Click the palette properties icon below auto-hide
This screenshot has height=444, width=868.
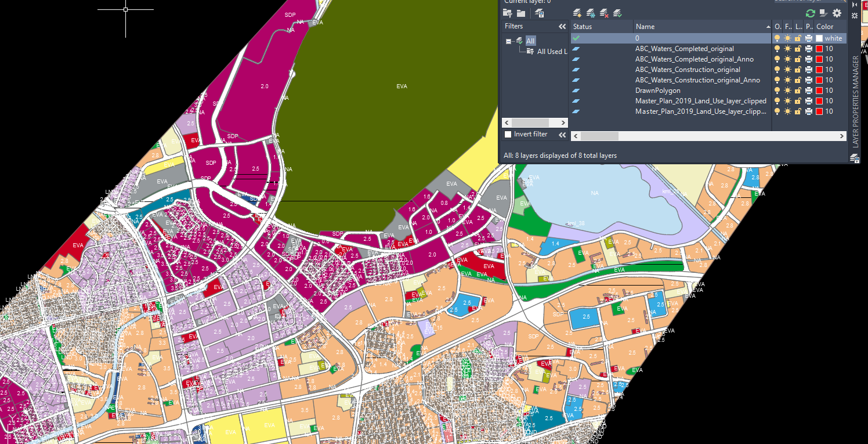click(854, 15)
